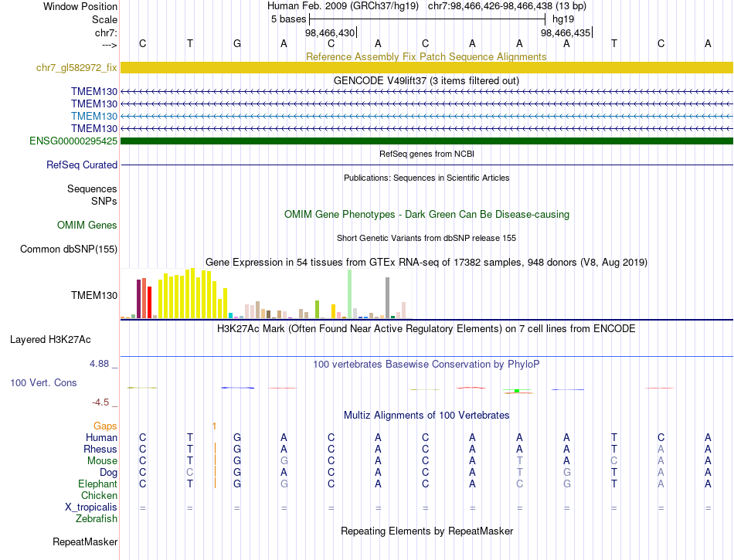This screenshot has width=734, height=560.
Task: Click the Dog species label
Action: [108, 473]
